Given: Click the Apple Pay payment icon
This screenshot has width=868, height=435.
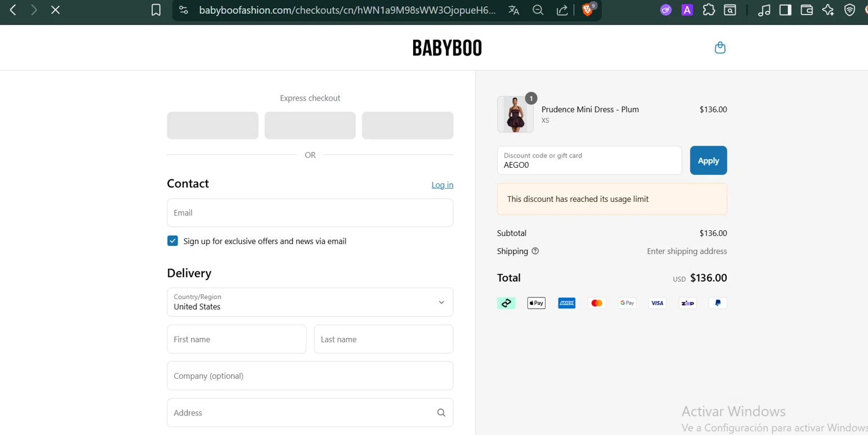Looking at the screenshot, I should coord(536,303).
